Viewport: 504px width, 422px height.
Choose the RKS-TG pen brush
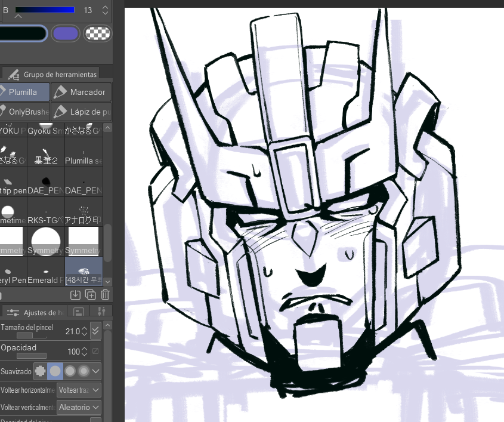[x=46, y=212]
